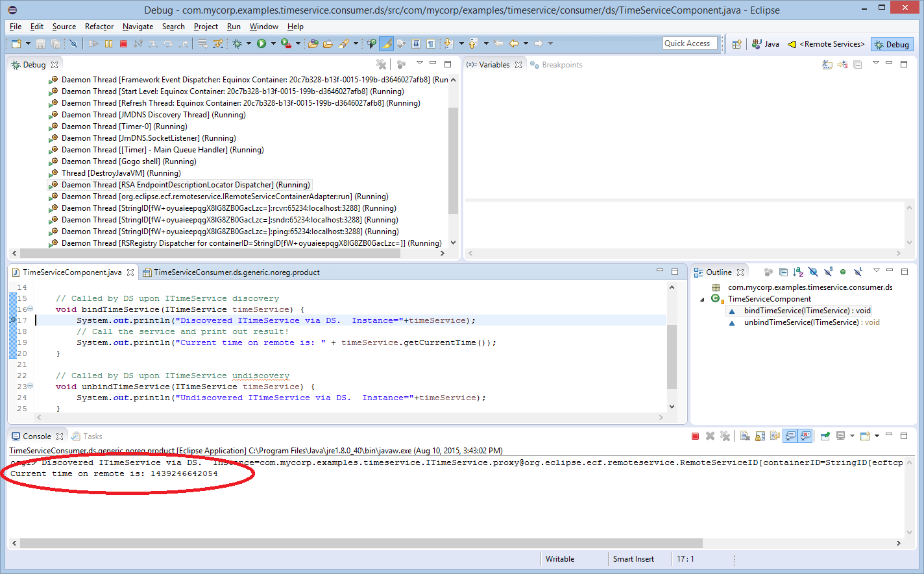Click the Skip All Breakpoints toolbar icon
This screenshot has height=574, width=924.
tap(73, 43)
